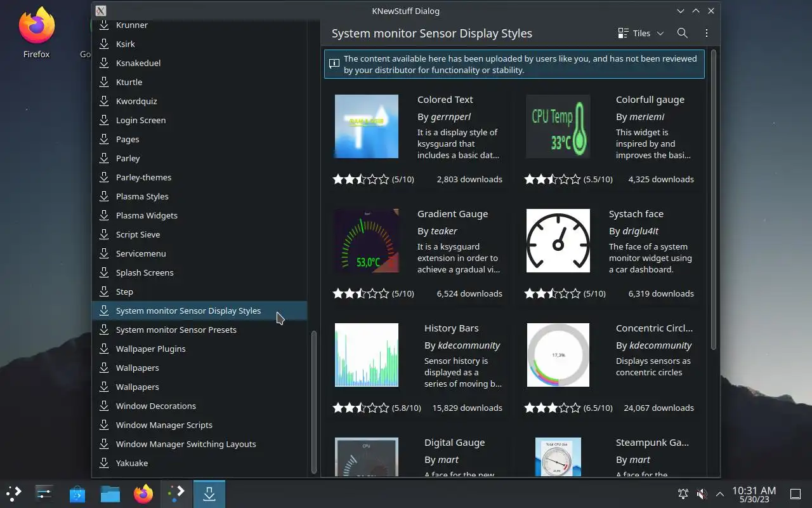Launch Discover store from the taskbar

[77, 493]
